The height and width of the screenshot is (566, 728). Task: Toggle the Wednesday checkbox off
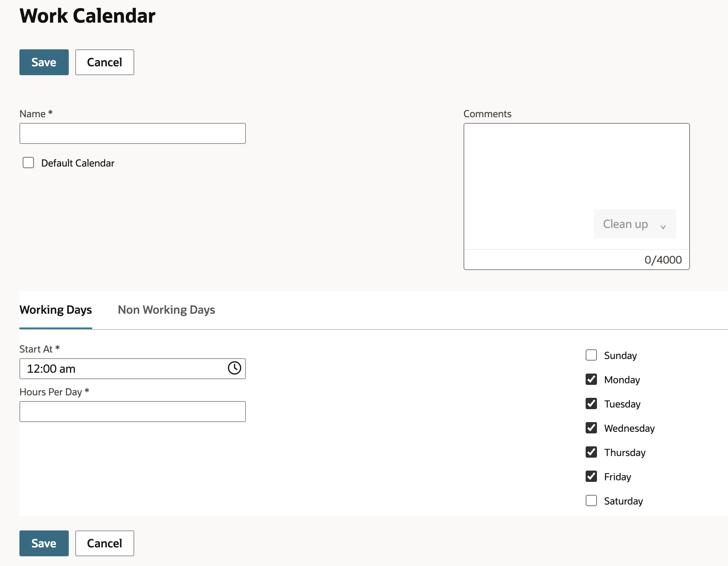pos(591,428)
